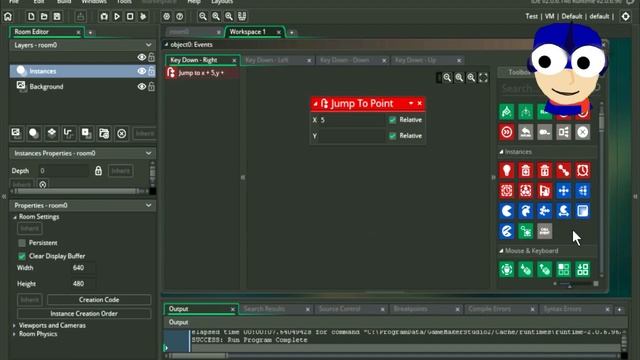640x360 pixels.
Task: Pick the blue running-figure action icon
Action: tap(544, 211)
